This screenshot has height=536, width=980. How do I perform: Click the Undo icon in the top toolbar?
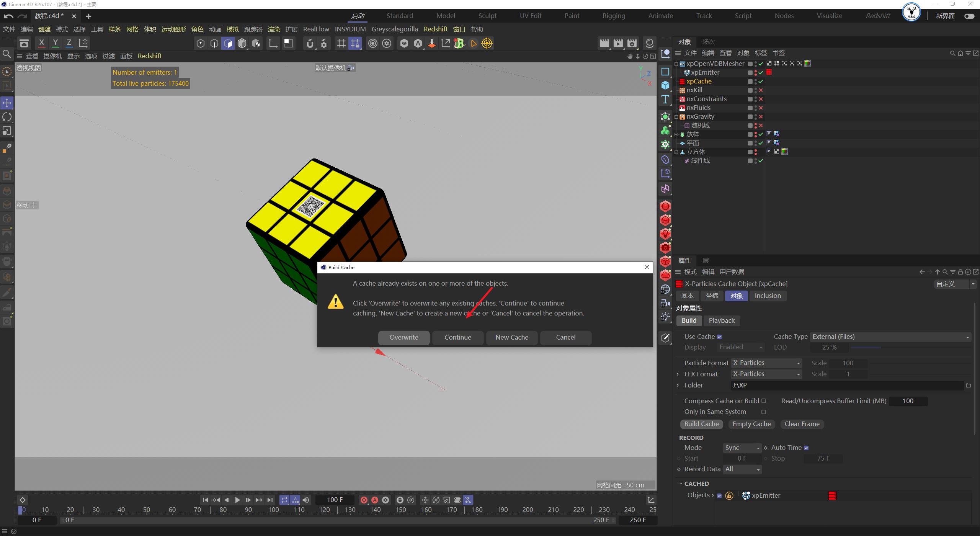coord(8,16)
